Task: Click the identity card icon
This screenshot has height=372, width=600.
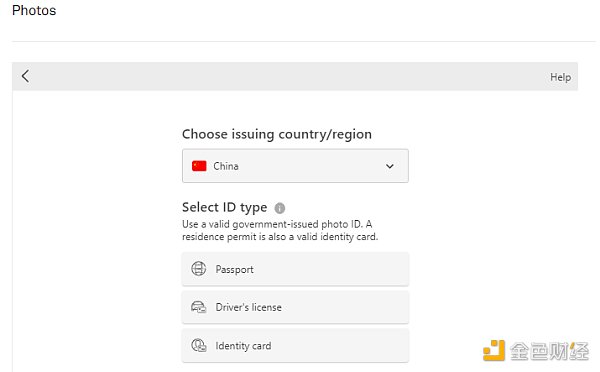Action: pyautogui.click(x=199, y=345)
